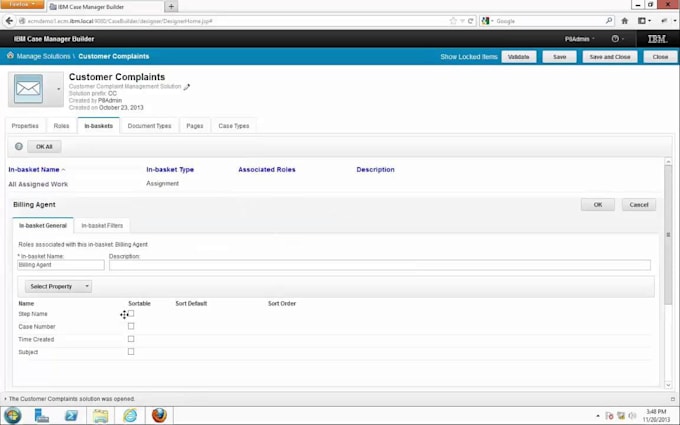Click the In-basket Name input field
The height and width of the screenshot is (425, 680).
click(61, 265)
